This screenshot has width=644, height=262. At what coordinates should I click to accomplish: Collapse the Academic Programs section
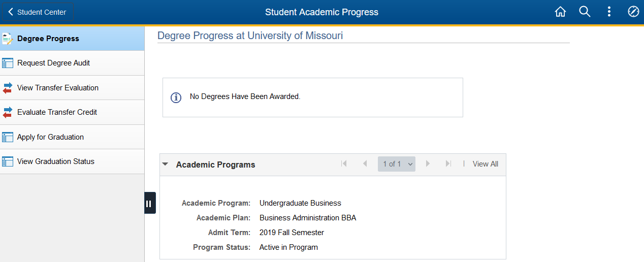point(165,165)
